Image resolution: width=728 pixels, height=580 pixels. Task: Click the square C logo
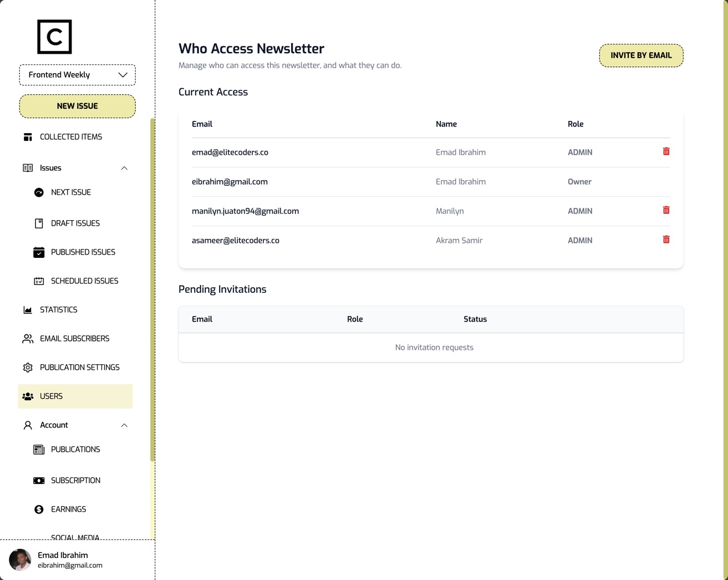point(54,37)
